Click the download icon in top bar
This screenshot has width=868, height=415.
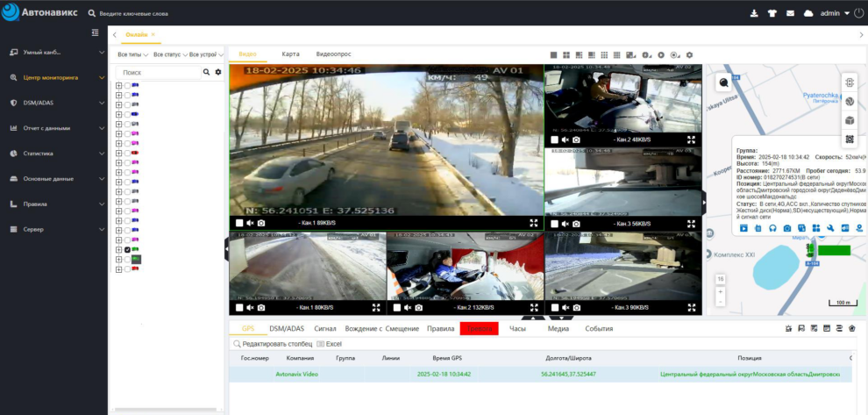[x=754, y=13]
